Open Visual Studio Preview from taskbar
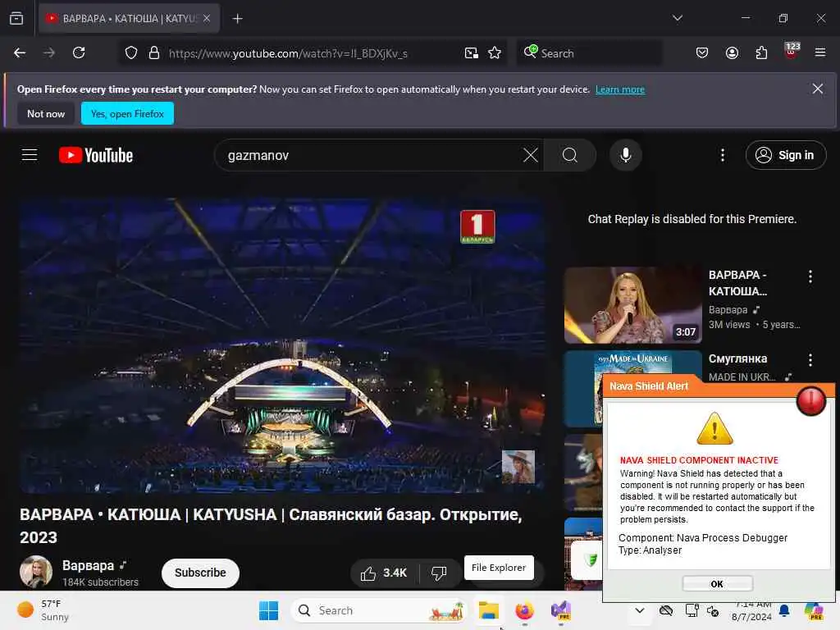 [561, 610]
